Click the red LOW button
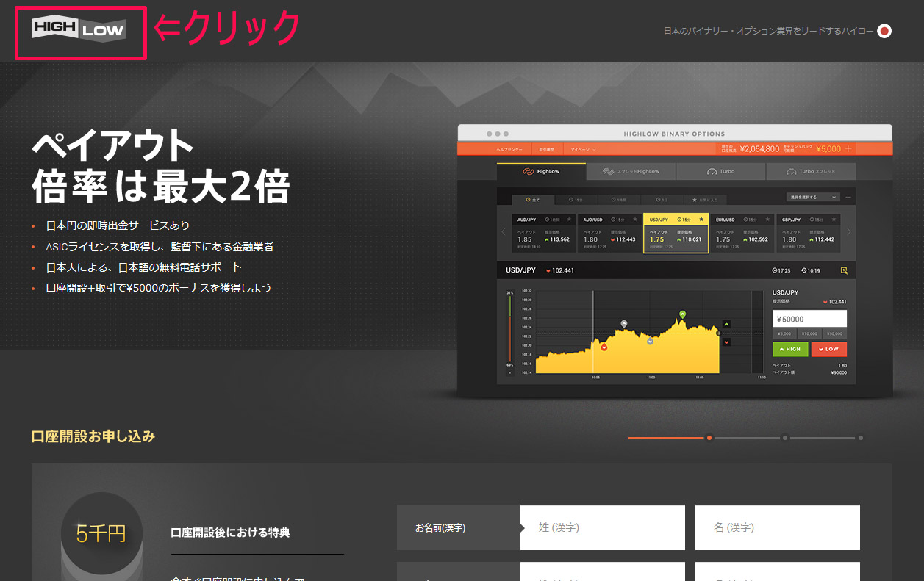Viewport: 924px width, 581px height. pos(829,349)
